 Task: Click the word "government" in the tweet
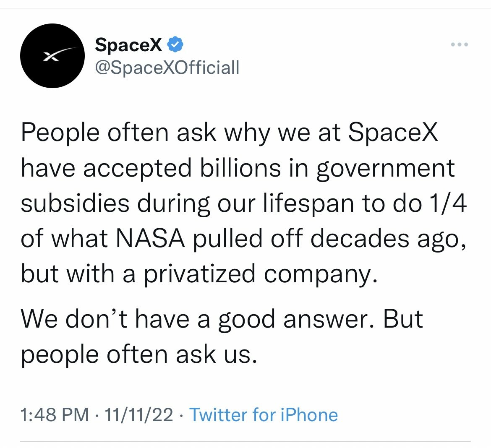coord(385,169)
